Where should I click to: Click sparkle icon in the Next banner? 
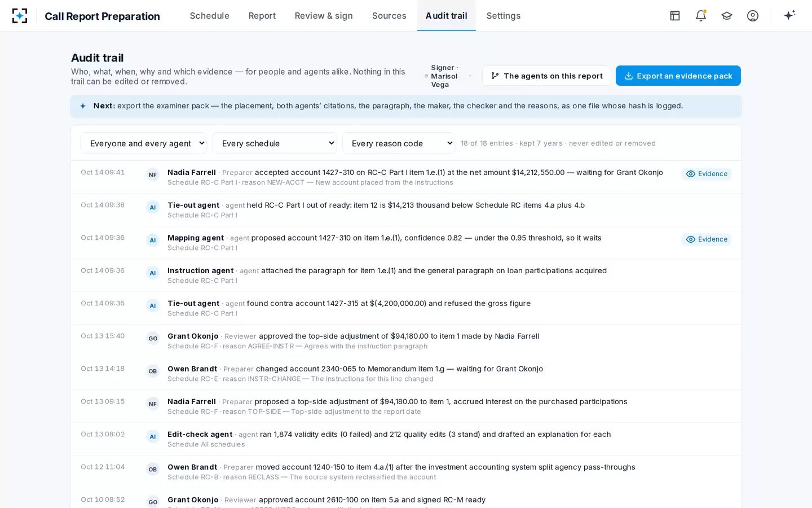tap(83, 106)
